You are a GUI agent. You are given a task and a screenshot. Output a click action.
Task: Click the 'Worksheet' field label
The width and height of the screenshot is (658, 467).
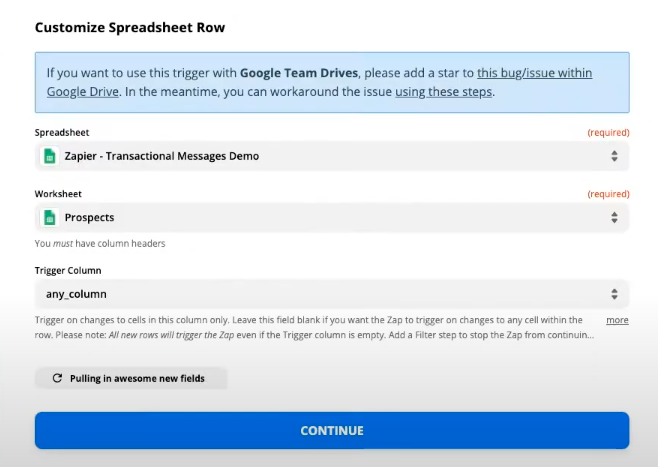(x=58, y=194)
